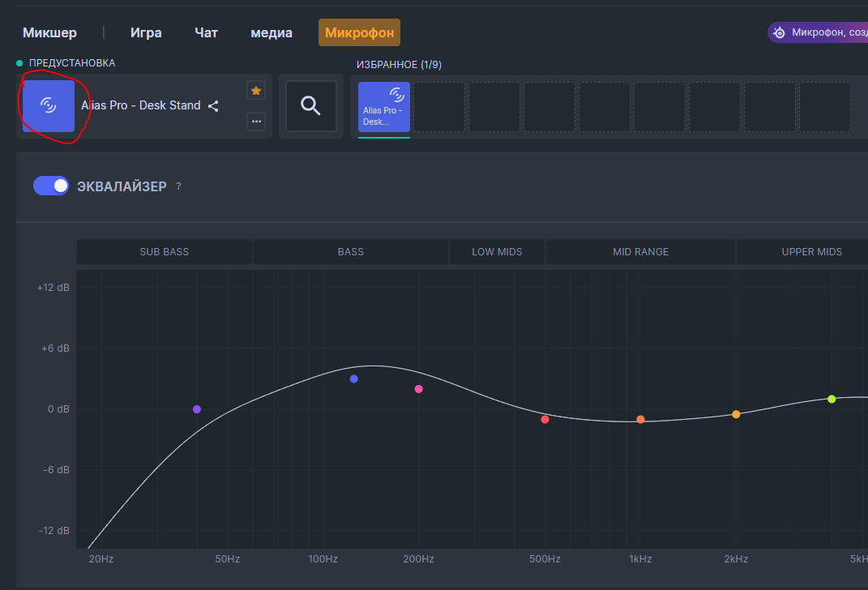
Task: Select the BASS band header
Action: [x=351, y=252]
